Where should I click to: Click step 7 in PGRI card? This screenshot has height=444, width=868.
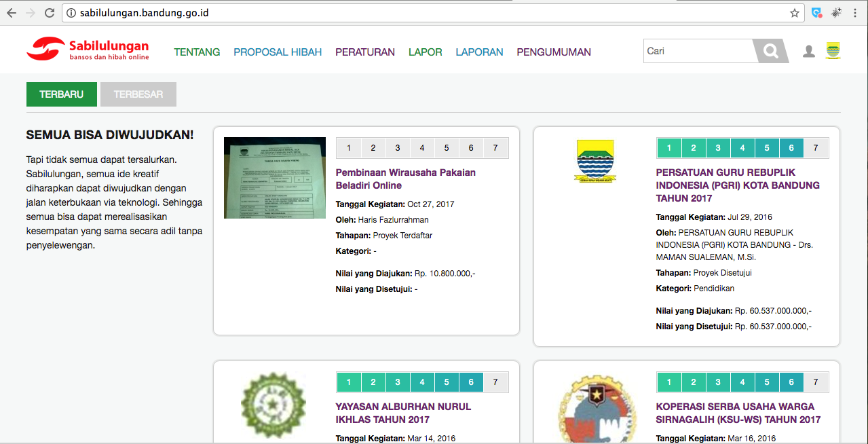816,148
